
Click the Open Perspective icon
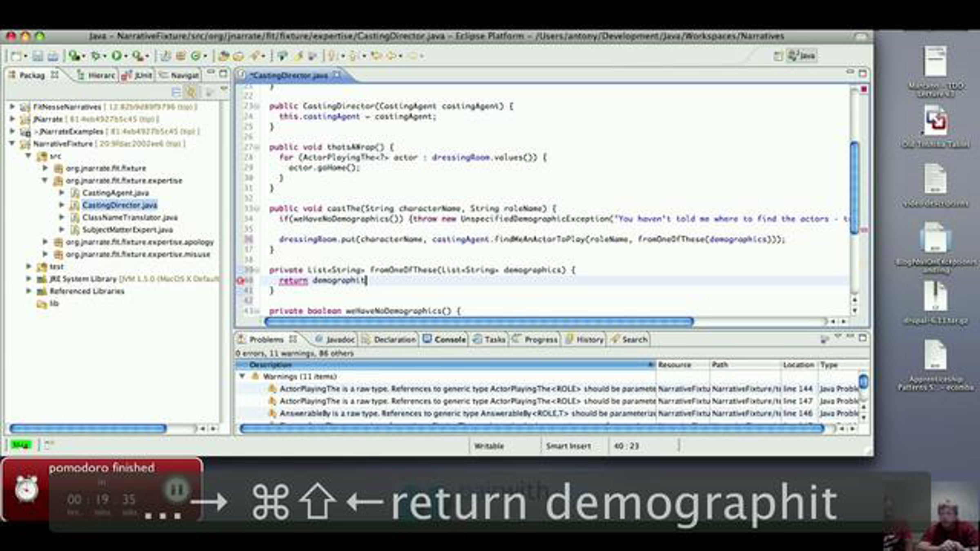[x=778, y=56]
